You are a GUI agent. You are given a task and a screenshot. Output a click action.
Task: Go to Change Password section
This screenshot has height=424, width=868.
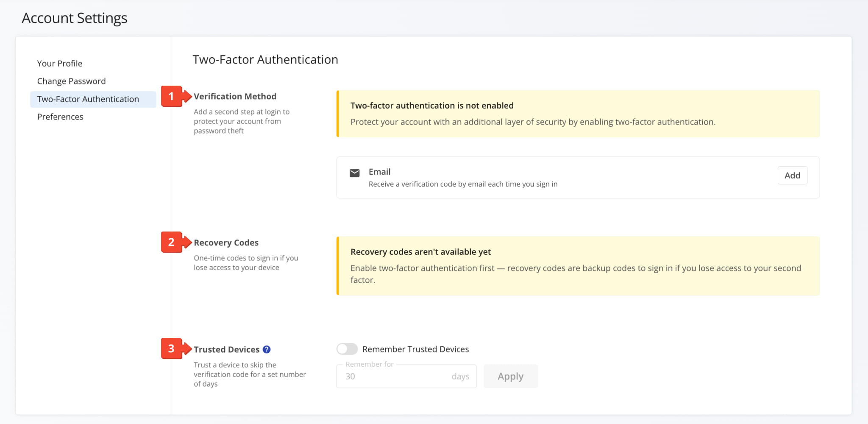click(x=71, y=81)
